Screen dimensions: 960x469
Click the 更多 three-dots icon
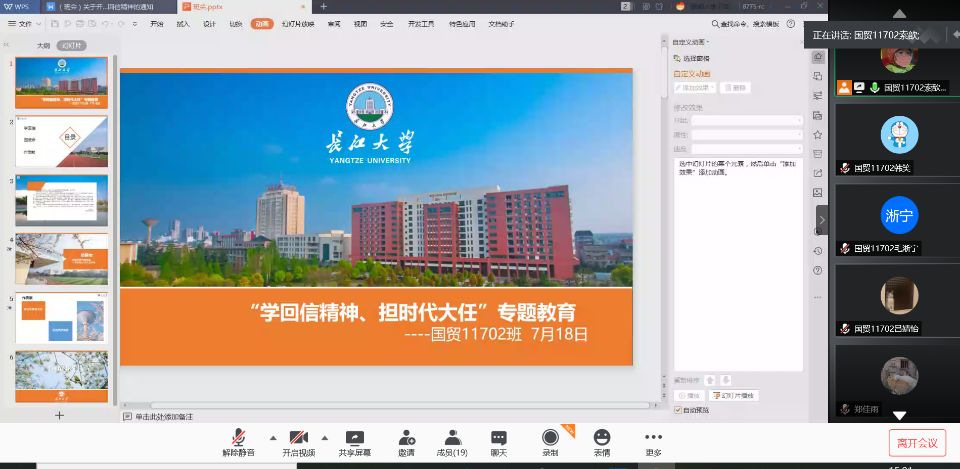pyautogui.click(x=653, y=438)
